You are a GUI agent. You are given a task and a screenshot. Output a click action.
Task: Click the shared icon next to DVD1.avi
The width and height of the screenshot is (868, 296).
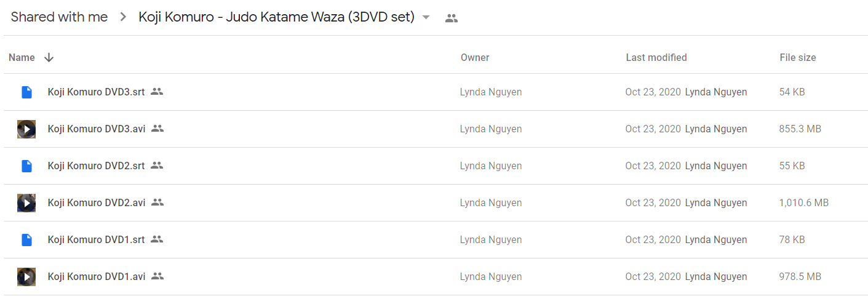(157, 276)
